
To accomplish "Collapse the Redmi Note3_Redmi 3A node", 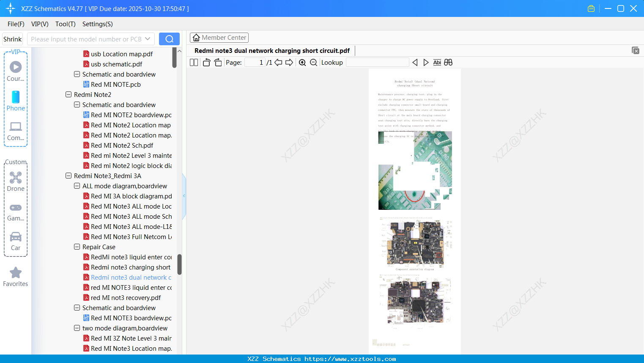I will point(69,176).
